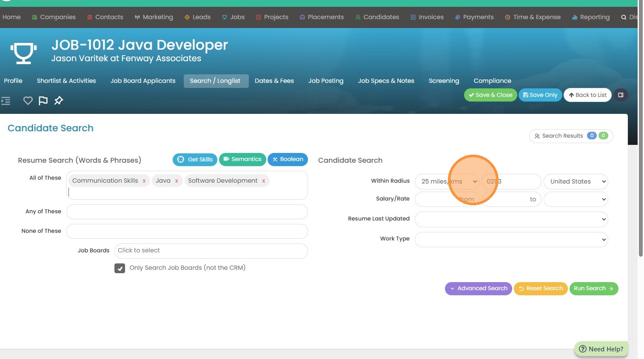
Task: Click the pin icon
Action: pyautogui.click(x=59, y=101)
